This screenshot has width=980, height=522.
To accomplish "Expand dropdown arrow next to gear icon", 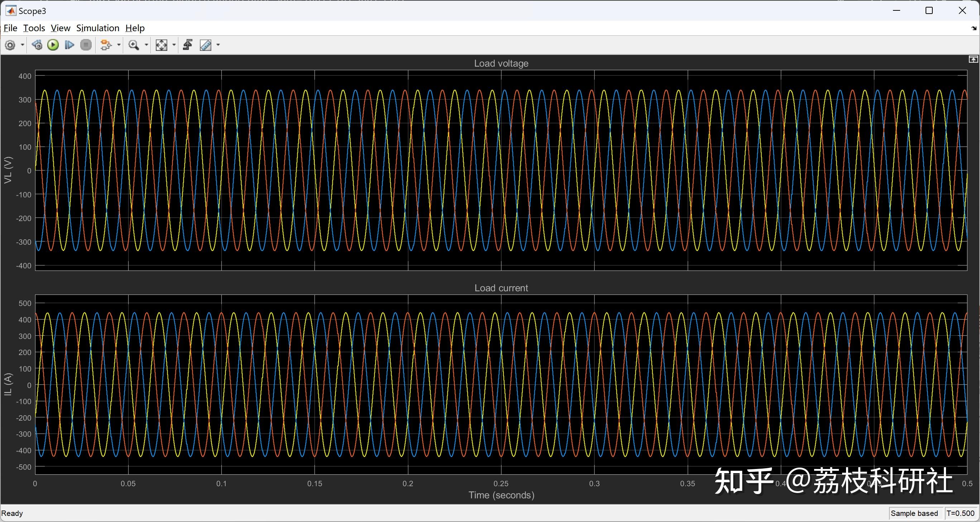I will pyautogui.click(x=23, y=45).
